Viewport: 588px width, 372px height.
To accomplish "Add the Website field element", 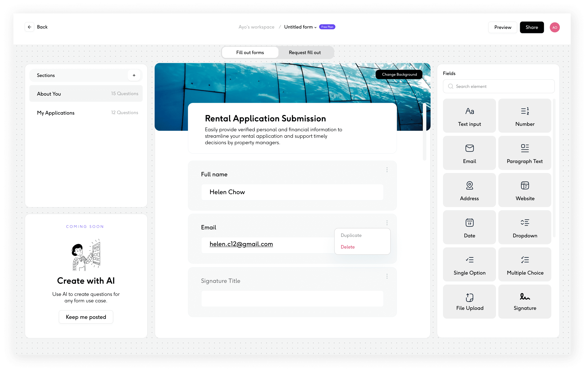I will click(x=524, y=190).
